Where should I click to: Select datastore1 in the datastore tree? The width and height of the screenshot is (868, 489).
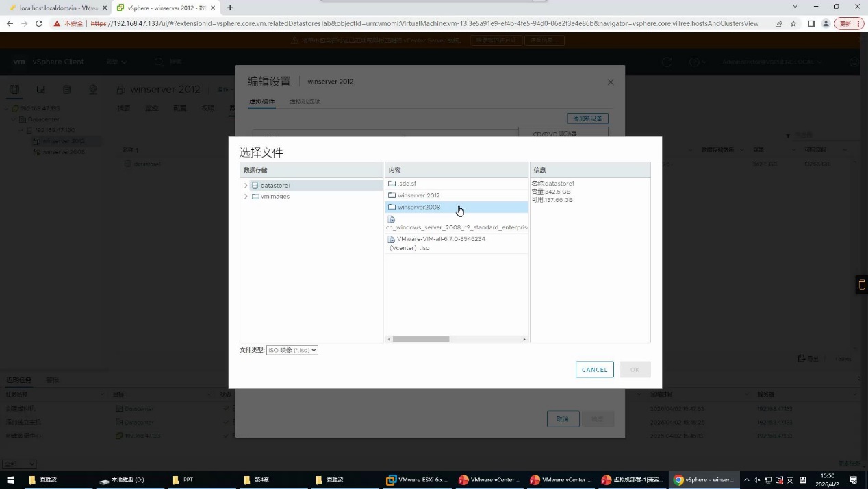275,186
